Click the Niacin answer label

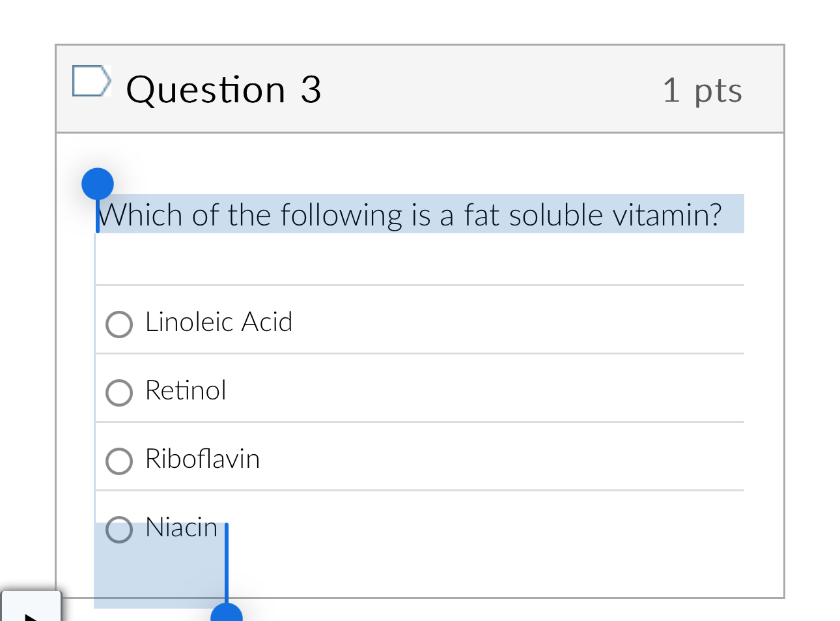click(x=181, y=528)
